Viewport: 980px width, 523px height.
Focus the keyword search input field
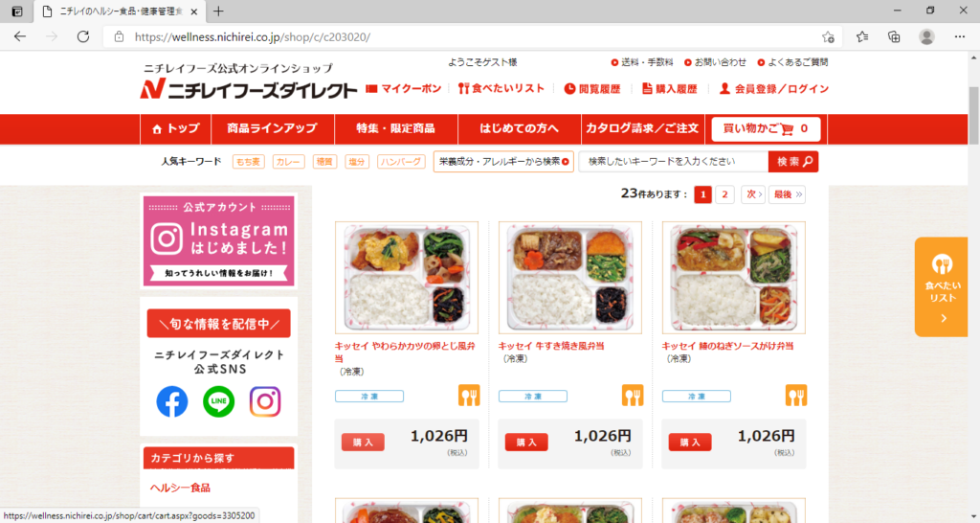[x=674, y=162]
